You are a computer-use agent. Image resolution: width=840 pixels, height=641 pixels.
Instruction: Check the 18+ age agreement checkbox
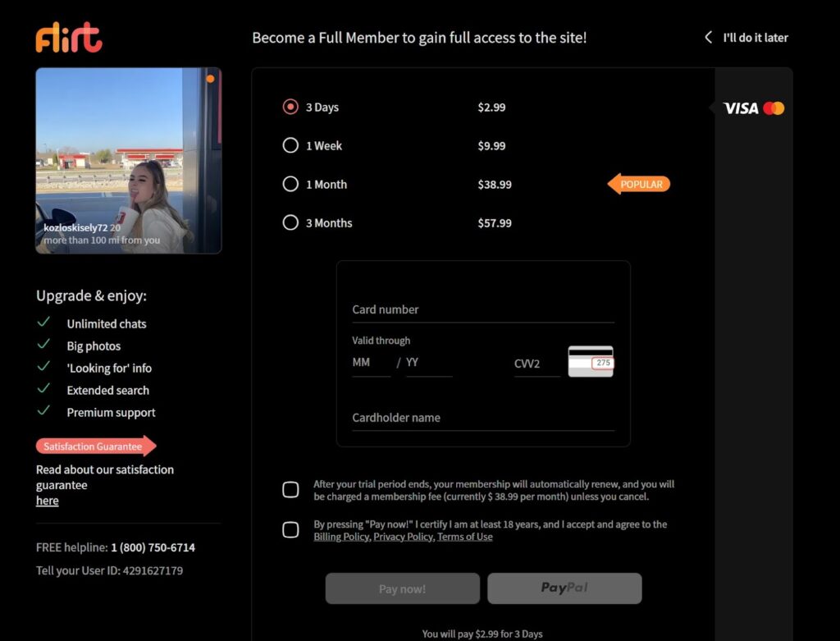290,530
